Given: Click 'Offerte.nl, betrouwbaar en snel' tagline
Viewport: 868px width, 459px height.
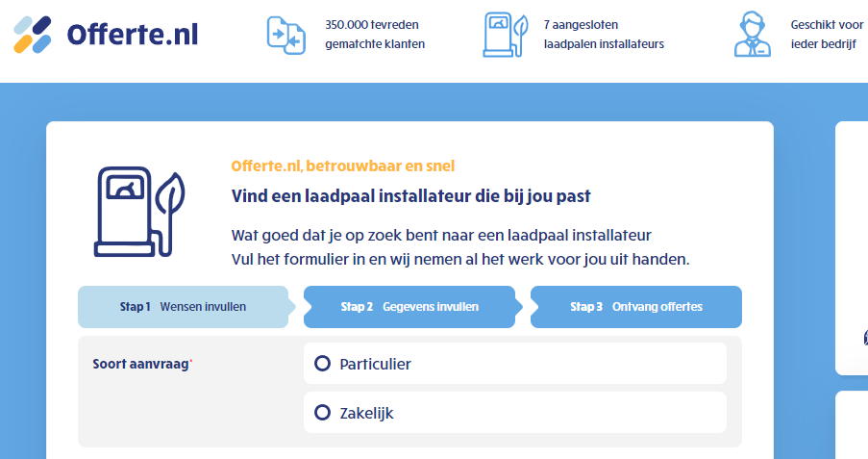Looking at the screenshot, I should pos(342,166).
